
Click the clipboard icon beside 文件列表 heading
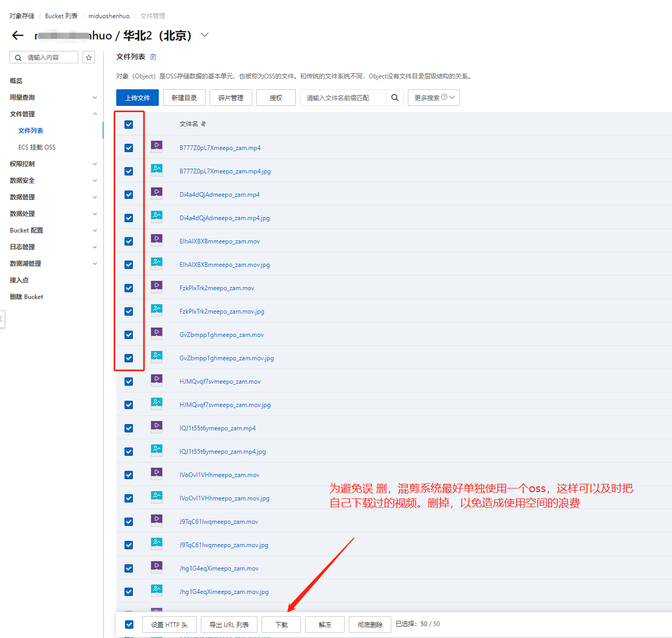tap(153, 57)
